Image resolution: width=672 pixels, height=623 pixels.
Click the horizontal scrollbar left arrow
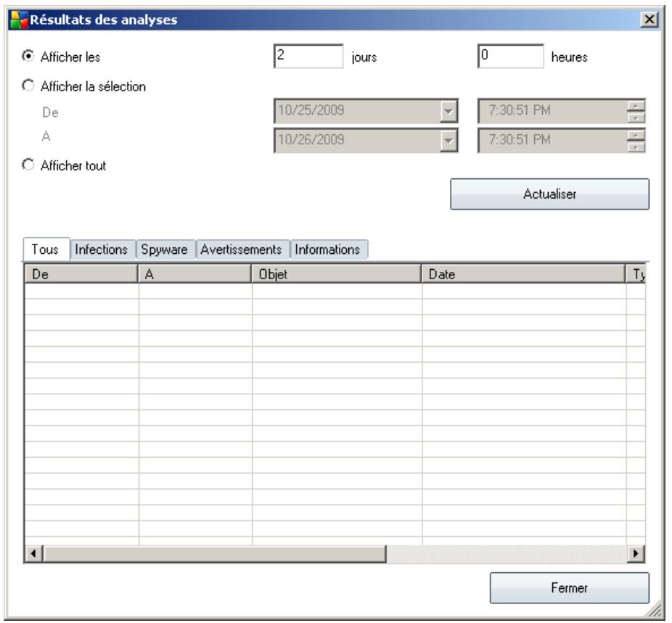tap(33, 553)
